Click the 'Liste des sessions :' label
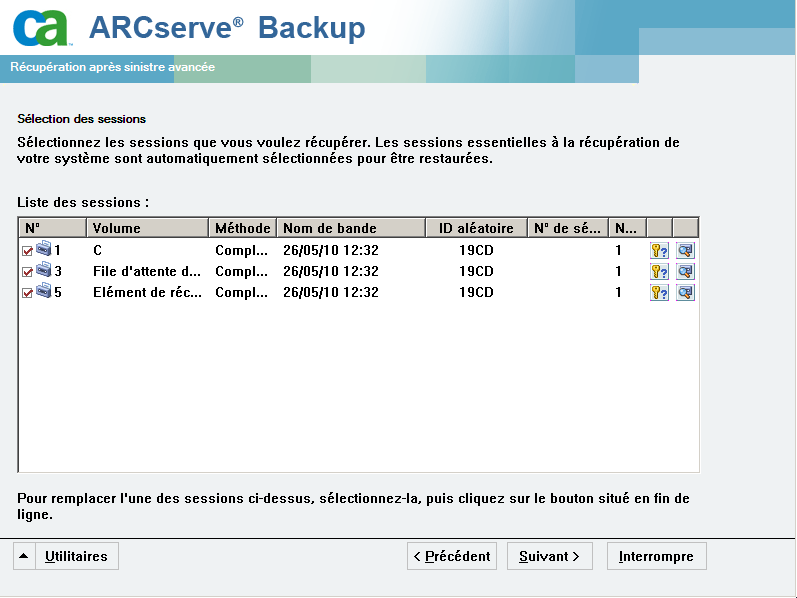Screen dimensions: 797x598 tap(83, 202)
